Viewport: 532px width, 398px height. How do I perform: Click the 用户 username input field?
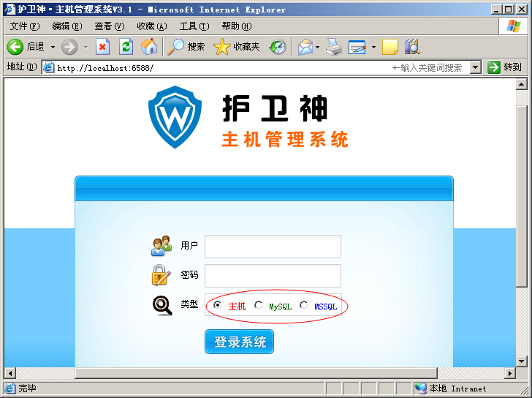273,247
